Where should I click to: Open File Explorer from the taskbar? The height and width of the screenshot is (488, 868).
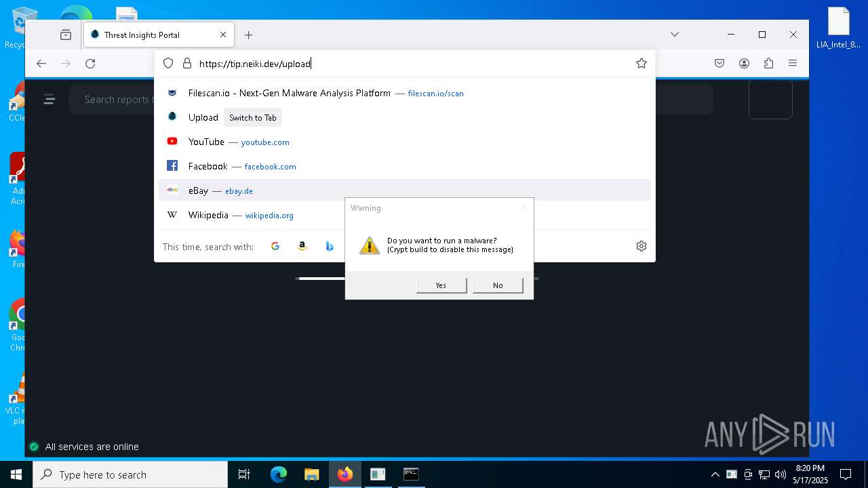(x=311, y=474)
